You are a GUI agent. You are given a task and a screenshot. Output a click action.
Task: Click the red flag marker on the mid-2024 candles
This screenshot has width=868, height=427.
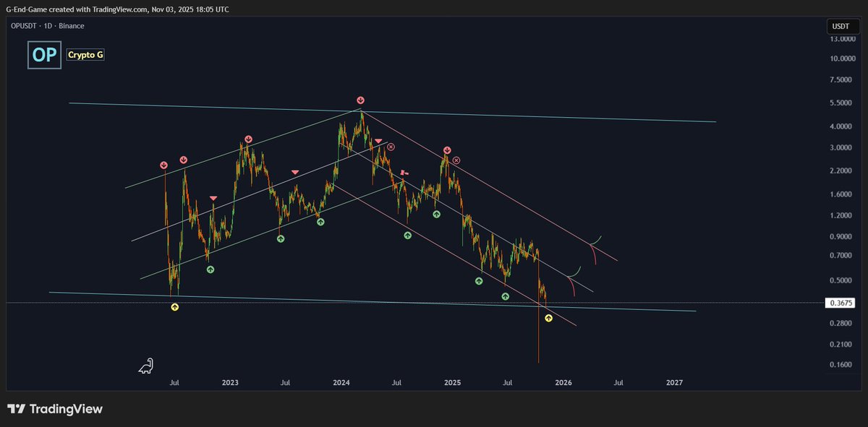[404, 173]
